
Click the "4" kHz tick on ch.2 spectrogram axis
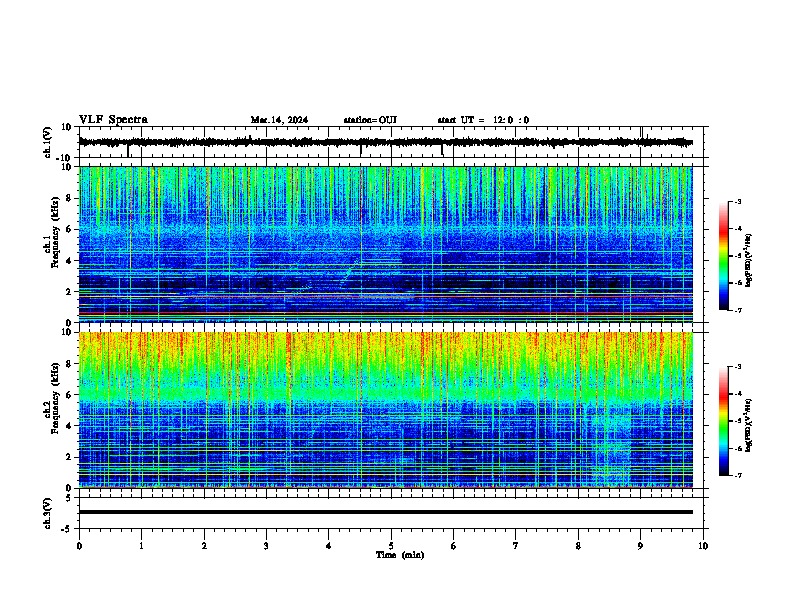coord(69,426)
